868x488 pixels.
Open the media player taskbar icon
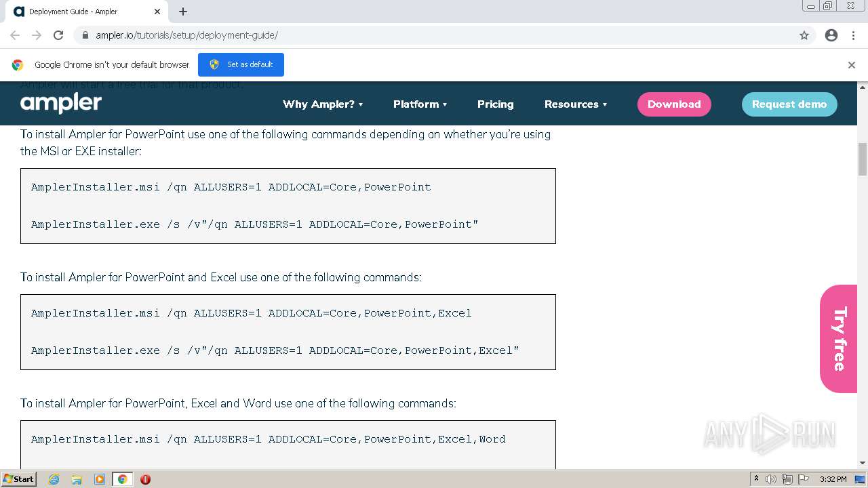100,479
